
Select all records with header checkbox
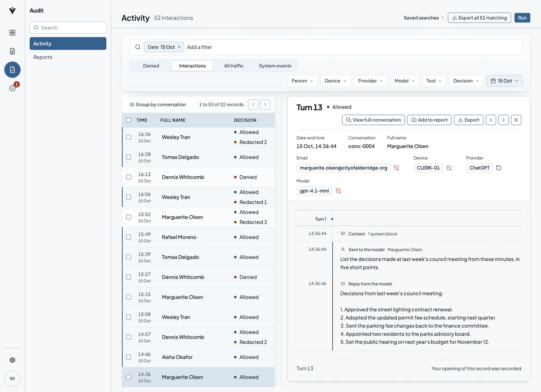[128, 120]
